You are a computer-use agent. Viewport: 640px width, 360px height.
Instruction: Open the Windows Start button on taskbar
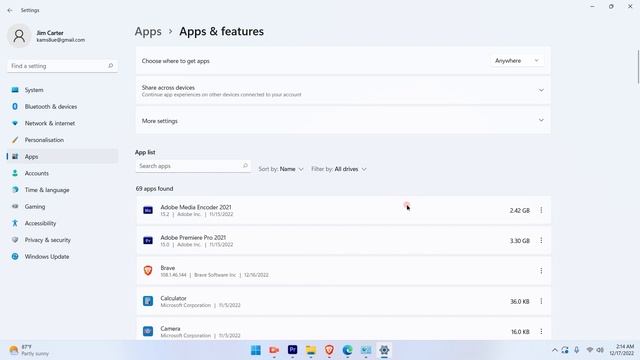click(x=256, y=350)
